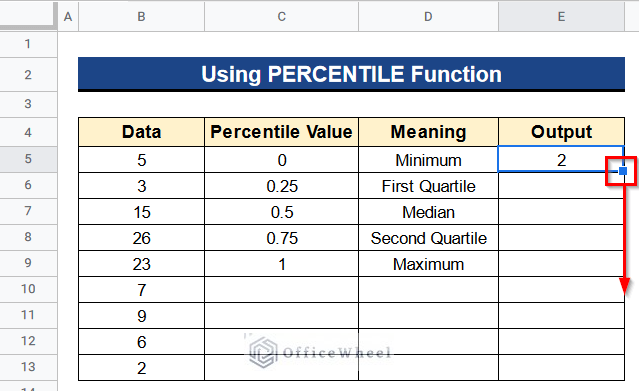The width and height of the screenshot is (639, 391).
Task: Select column D header
Action: 428,17
